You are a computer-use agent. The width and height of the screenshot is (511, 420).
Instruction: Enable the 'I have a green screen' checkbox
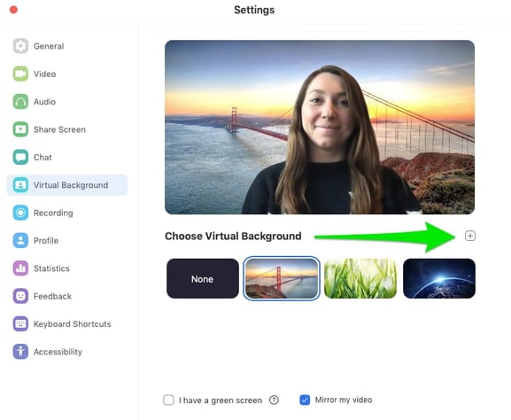(168, 400)
